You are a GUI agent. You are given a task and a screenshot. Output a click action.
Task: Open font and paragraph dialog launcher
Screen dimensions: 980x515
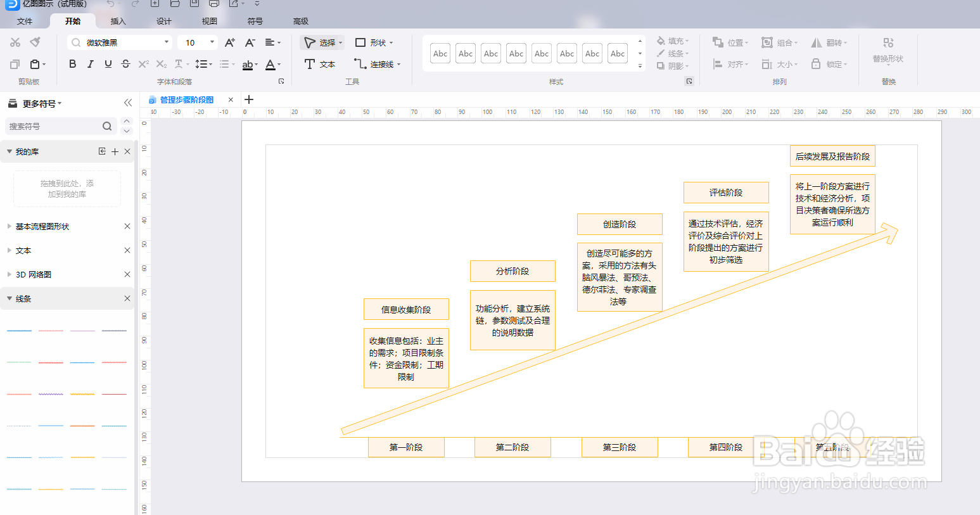[x=281, y=81]
